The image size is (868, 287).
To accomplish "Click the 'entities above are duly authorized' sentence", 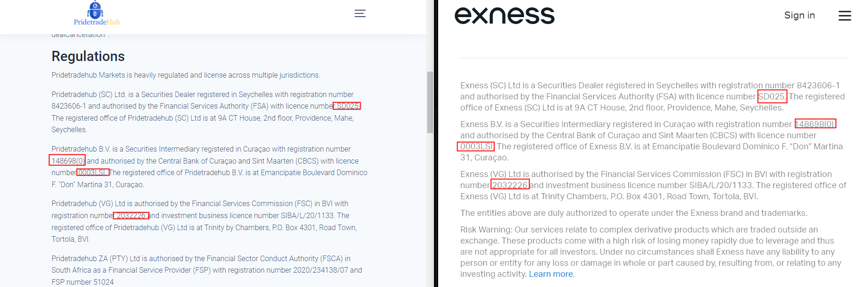I will 633,213.
